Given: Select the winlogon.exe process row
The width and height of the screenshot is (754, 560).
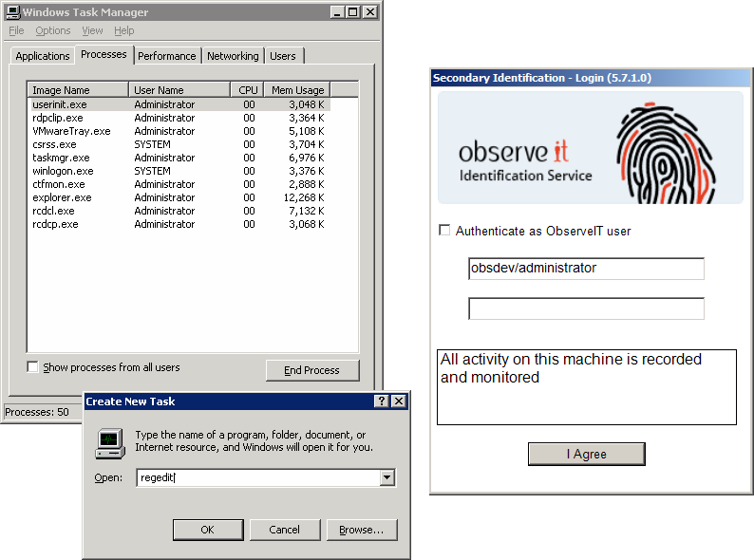Looking at the screenshot, I should 180,171.
